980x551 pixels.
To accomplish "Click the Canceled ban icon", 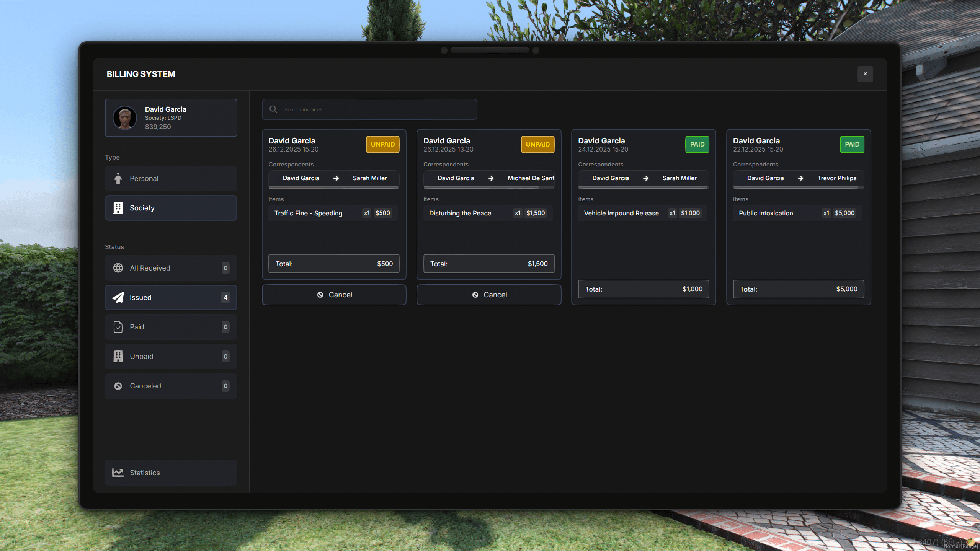I will [118, 386].
